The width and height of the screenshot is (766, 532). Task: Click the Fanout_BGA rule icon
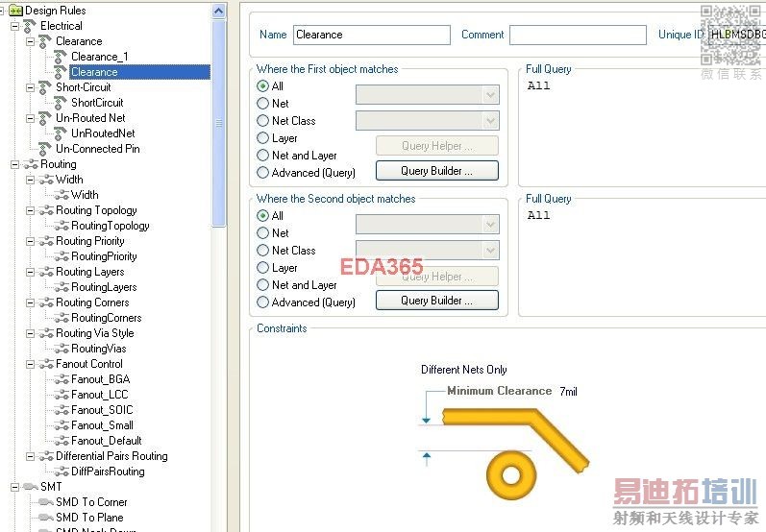click(62, 379)
